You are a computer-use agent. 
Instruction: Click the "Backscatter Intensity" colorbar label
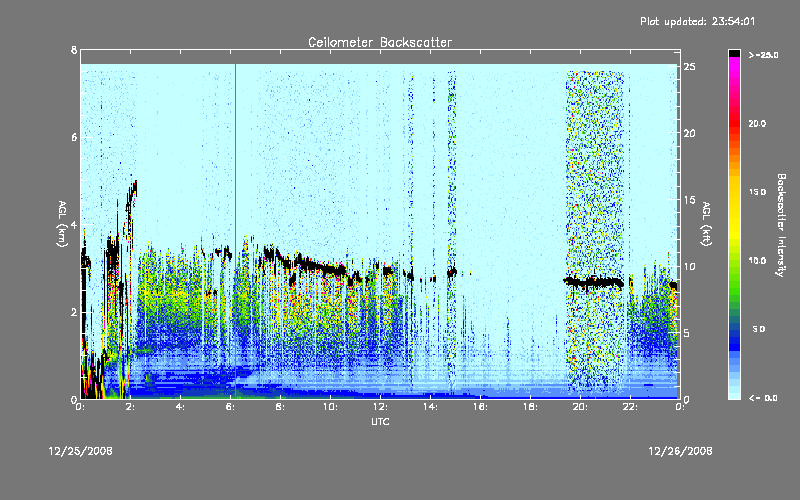[781, 225]
